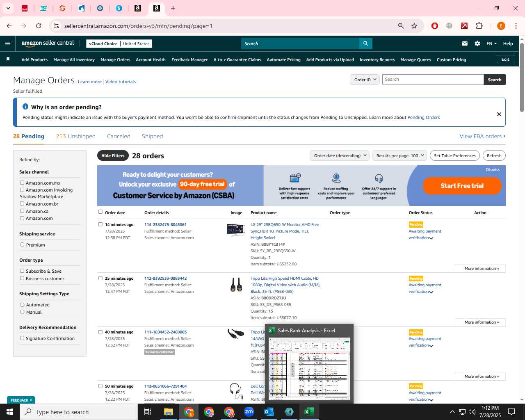Open Feedback Manager menu item
This screenshot has height=420, width=525.
(x=189, y=59)
